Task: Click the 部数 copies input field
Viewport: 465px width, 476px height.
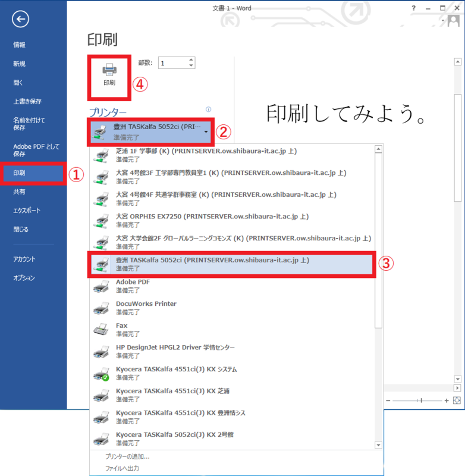Action: tap(173, 63)
